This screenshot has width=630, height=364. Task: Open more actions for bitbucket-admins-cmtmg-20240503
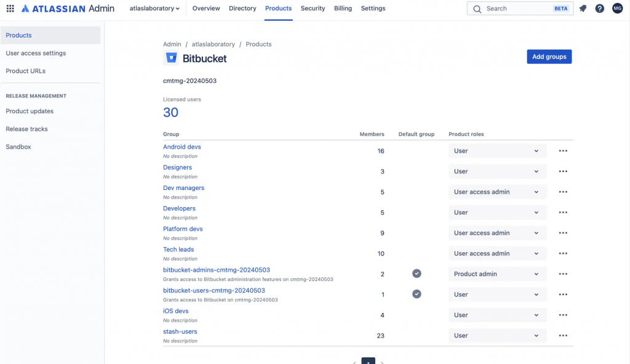click(563, 274)
